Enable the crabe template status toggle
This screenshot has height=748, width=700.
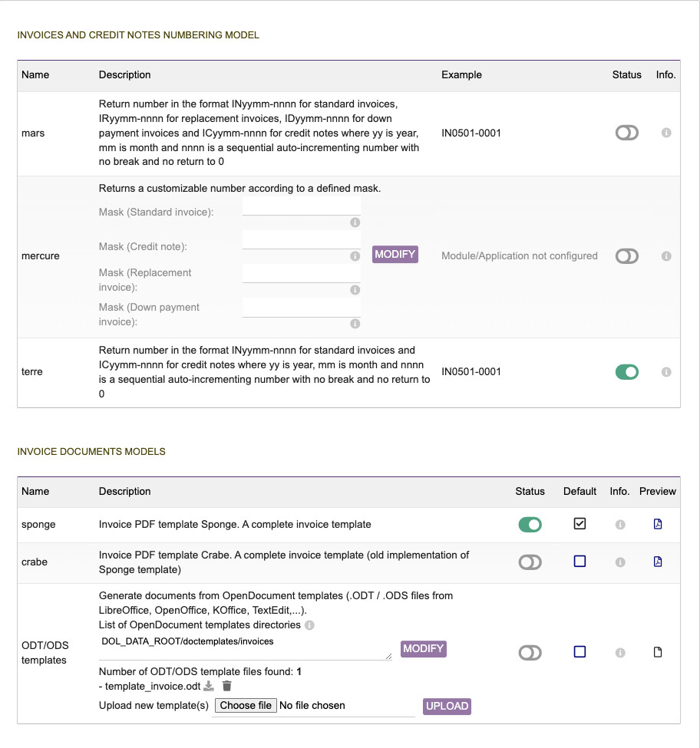point(530,562)
